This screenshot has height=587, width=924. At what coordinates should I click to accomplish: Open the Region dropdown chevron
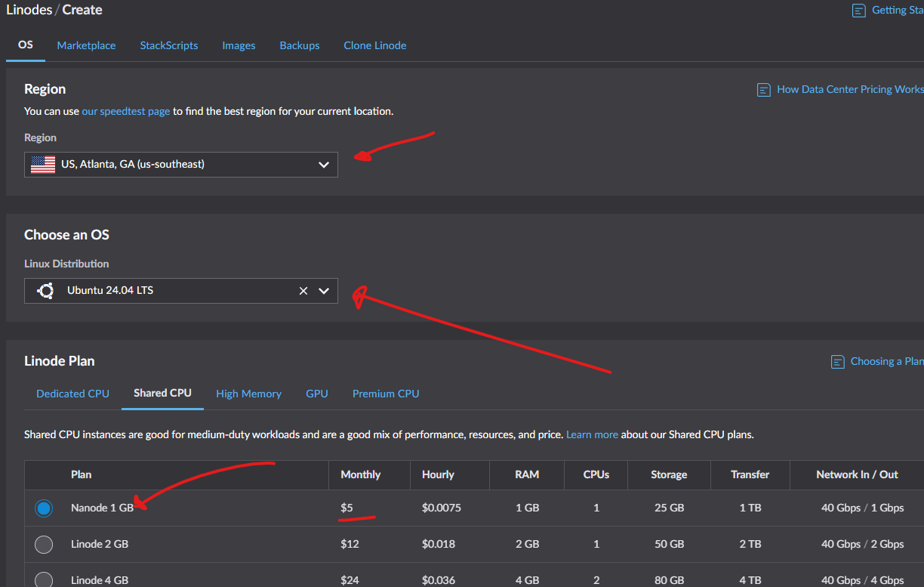point(324,165)
